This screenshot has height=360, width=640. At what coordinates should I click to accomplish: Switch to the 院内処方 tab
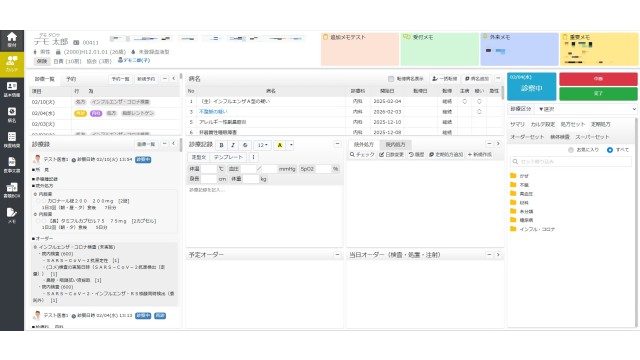[396, 144]
